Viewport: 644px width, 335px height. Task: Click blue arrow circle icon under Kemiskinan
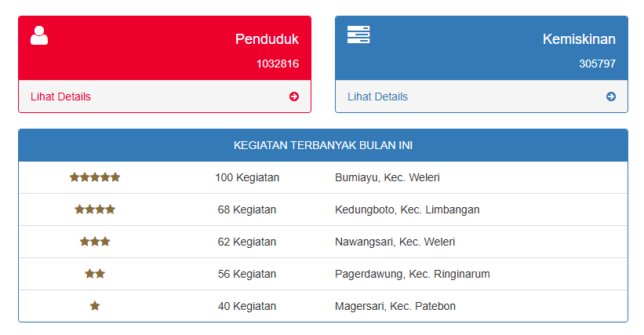point(611,96)
